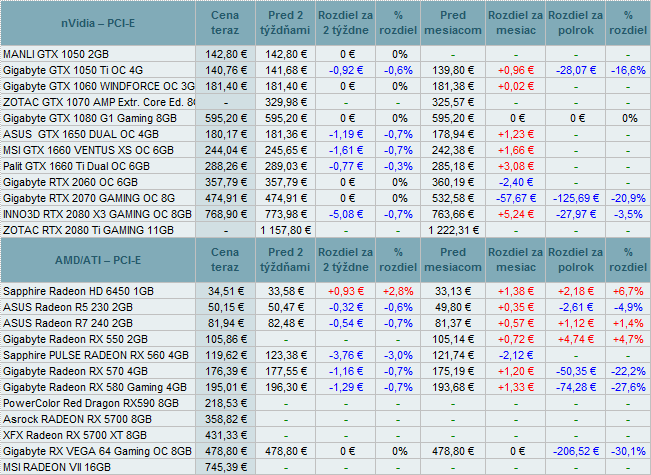The width and height of the screenshot is (651, 475).
Task: Select the half-year difference -28,07 €
Action: click(576, 70)
